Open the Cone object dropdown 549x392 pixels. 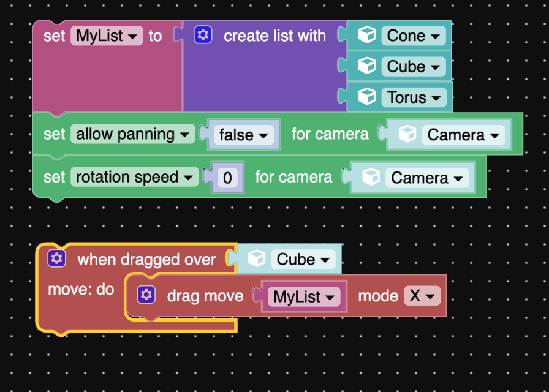coord(414,36)
